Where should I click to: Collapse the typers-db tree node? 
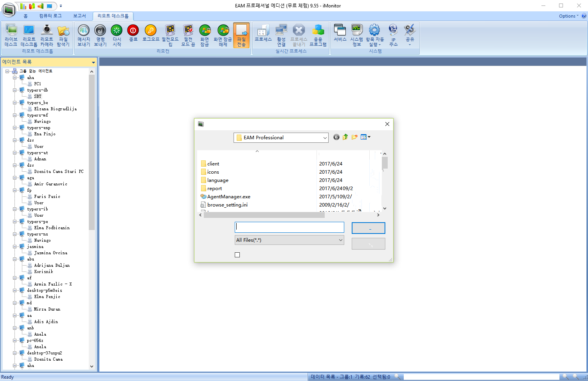(x=14, y=90)
